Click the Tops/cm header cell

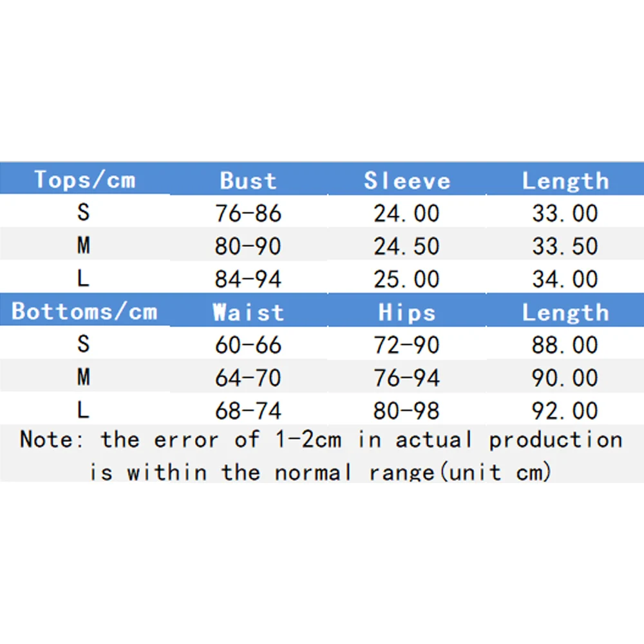point(84,180)
